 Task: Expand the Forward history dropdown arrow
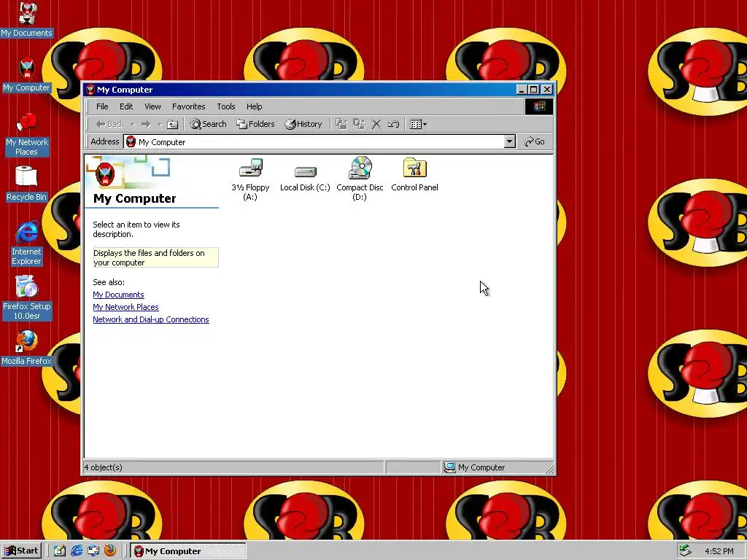[x=159, y=124]
